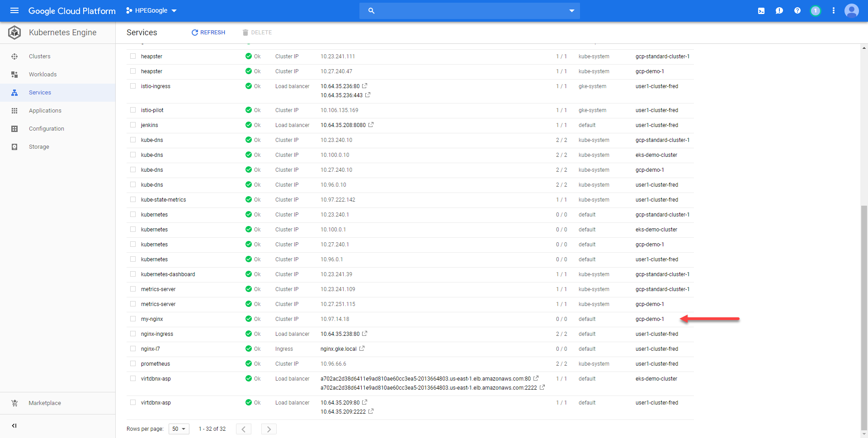Open the nginx.gke.local endpoint link

pos(339,349)
